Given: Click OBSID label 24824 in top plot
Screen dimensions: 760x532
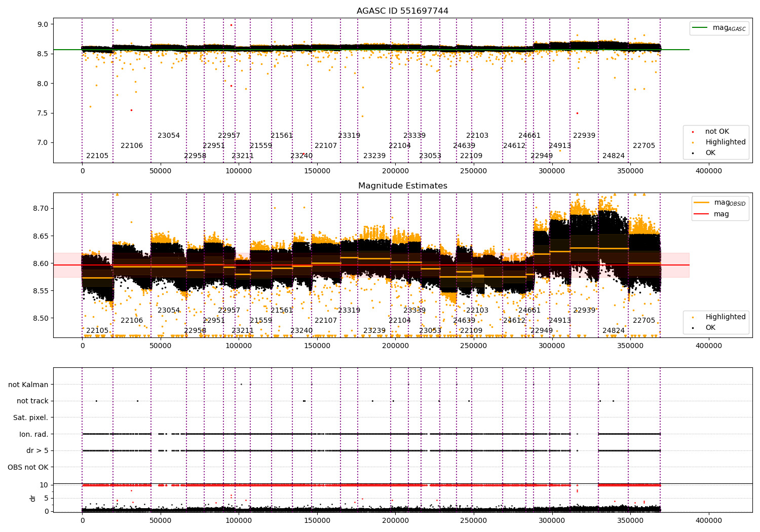Looking at the screenshot, I should pos(614,156).
